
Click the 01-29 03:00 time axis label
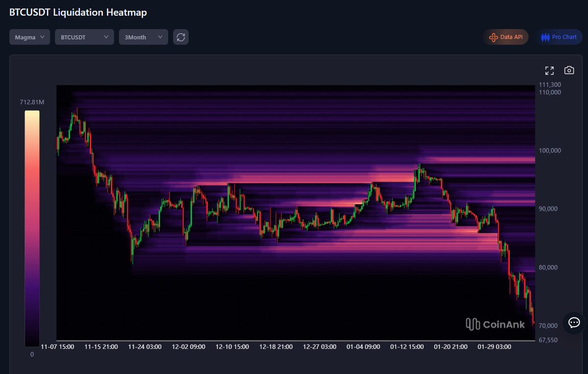point(494,347)
